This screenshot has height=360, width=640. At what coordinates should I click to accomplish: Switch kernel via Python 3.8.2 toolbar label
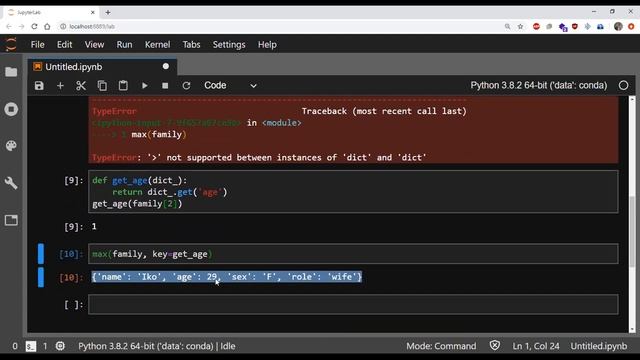[x=539, y=85]
